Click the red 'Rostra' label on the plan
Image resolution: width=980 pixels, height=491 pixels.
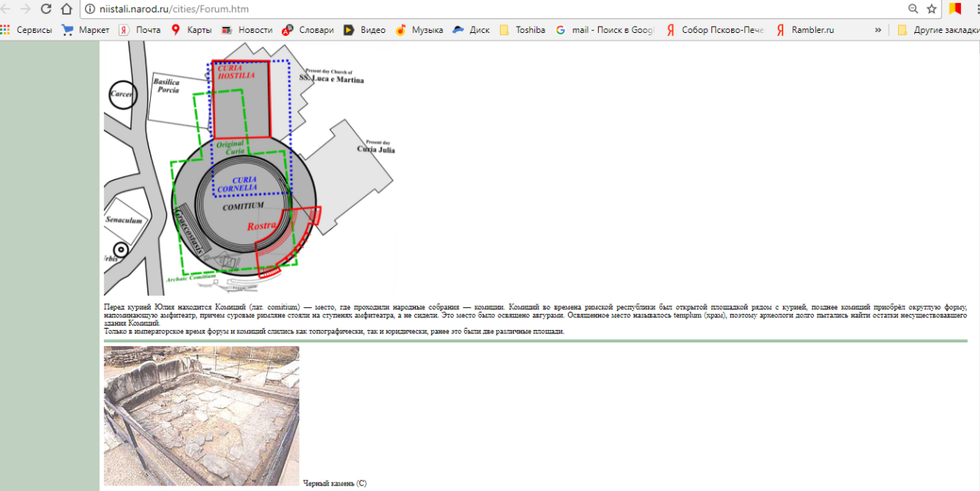(263, 225)
